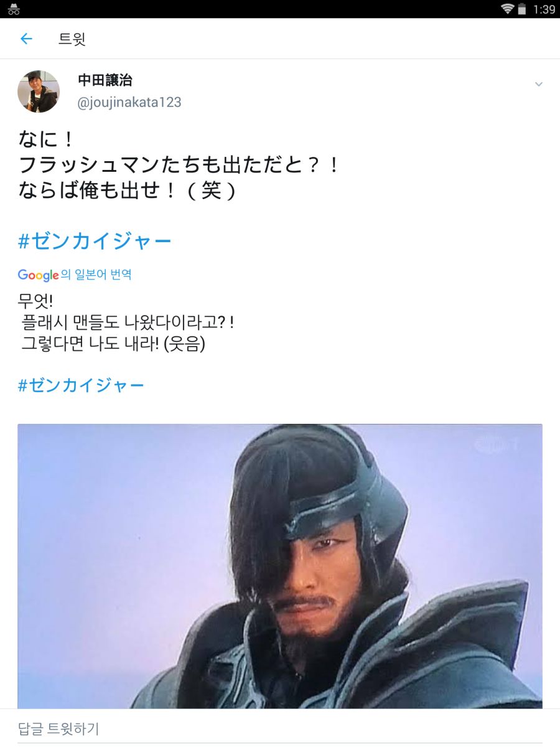Open the attached photo of the armored man
This screenshot has width=560, height=747.
280,566
